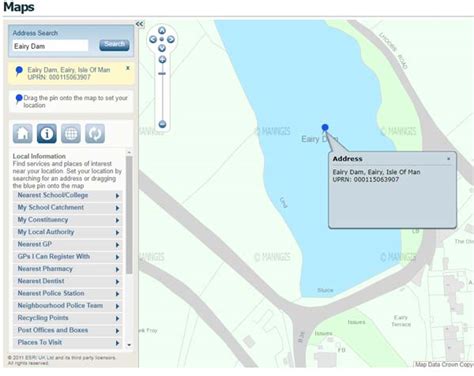Image resolution: width=474 pixels, height=376 pixels.
Task: Expand Nearest School/College section
Action: coord(68,195)
